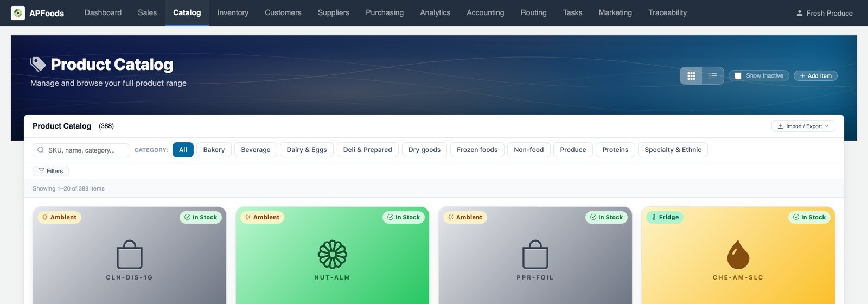Image resolution: width=868 pixels, height=304 pixels.
Task: Click the user profile icon beside Fresh Produce
Action: click(x=800, y=13)
